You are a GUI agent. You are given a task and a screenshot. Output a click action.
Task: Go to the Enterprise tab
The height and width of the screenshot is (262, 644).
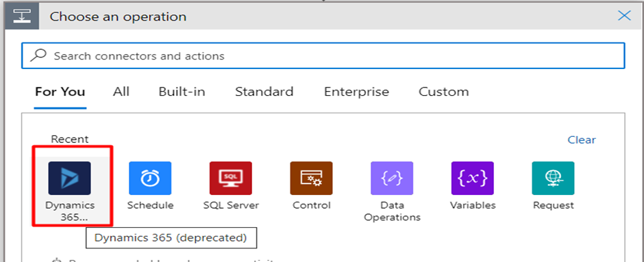click(x=356, y=92)
